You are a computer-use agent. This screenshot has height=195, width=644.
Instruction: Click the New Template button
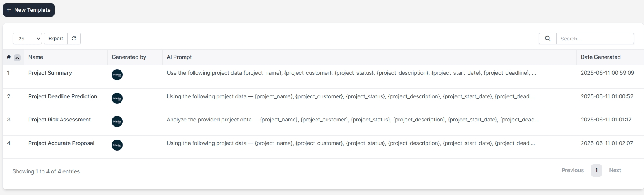(x=29, y=10)
